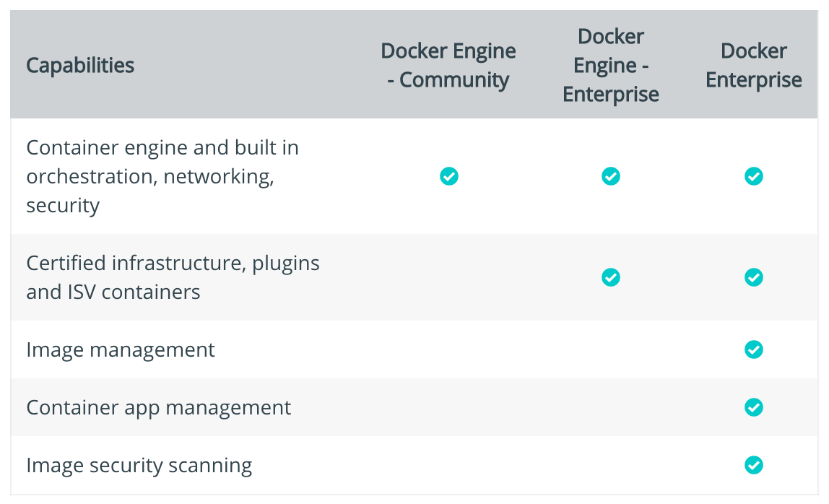Click the Certified infrastructure, plugins row label

173,277
